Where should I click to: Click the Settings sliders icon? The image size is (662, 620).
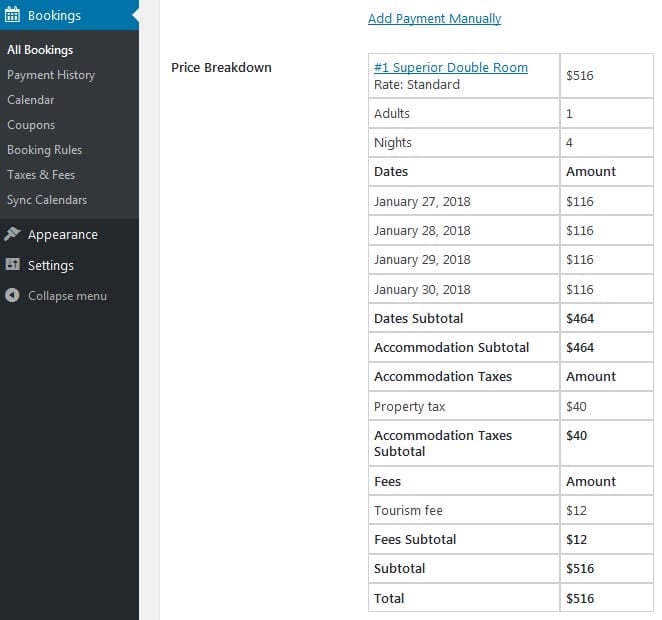pyautogui.click(x=13, y=265)
